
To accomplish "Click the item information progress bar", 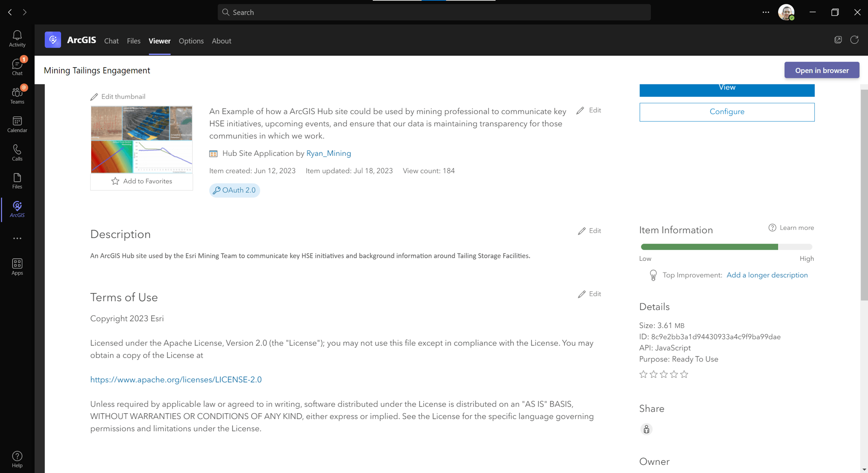I will tap(726, 247).
